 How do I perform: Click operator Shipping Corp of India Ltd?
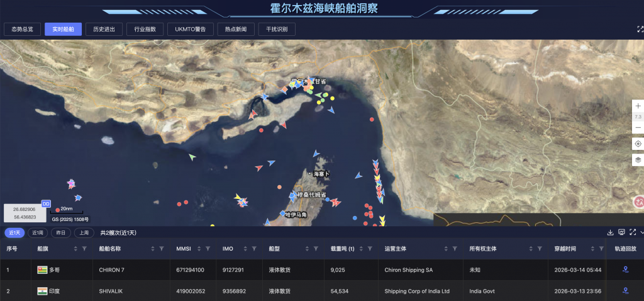click(417, 291)
